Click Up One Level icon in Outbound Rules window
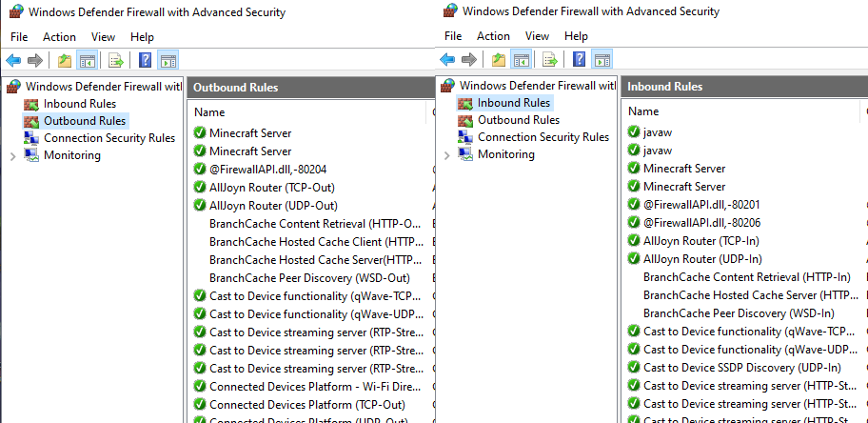The image size is (868, 423). coord(65,60)
